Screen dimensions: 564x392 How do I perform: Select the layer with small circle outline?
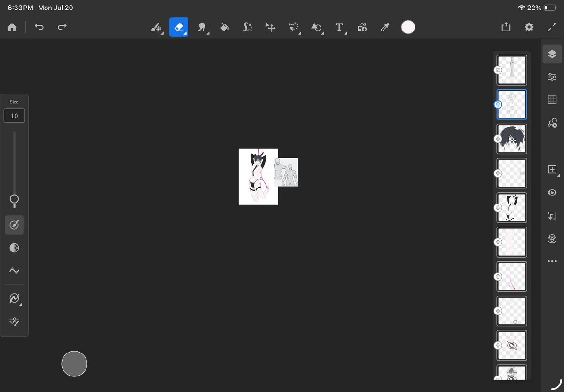click(512, 311)
